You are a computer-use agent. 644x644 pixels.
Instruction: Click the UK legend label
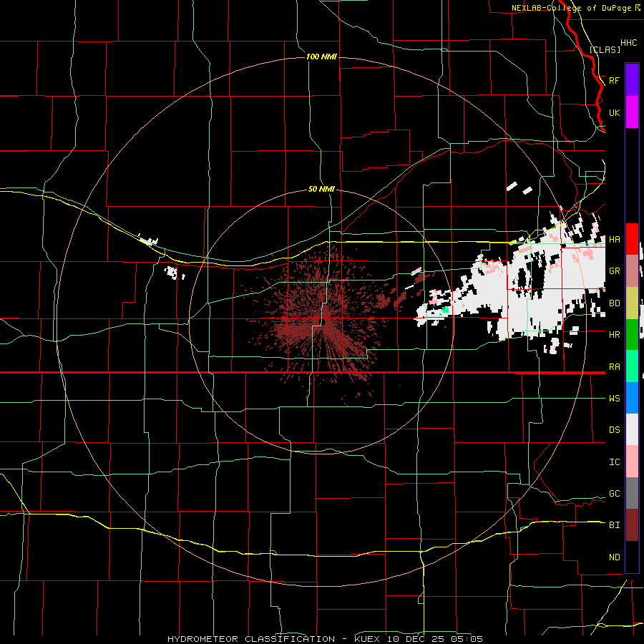coord(614,112)
